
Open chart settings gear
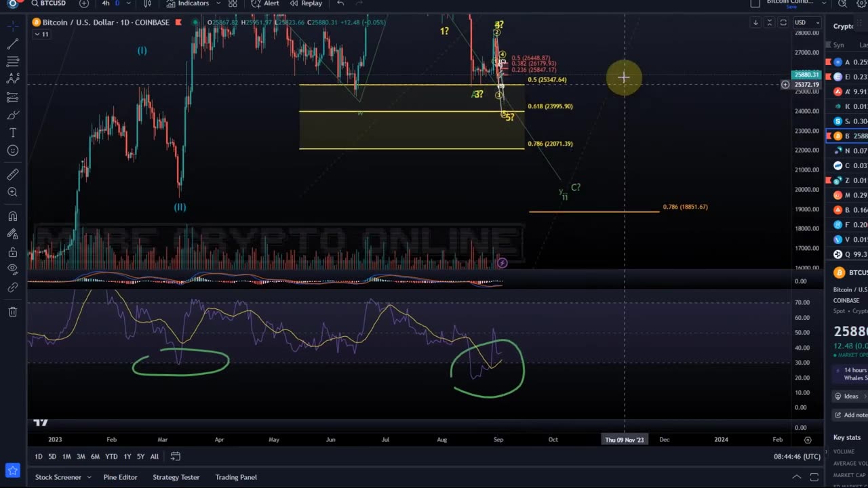click(861, 3)
